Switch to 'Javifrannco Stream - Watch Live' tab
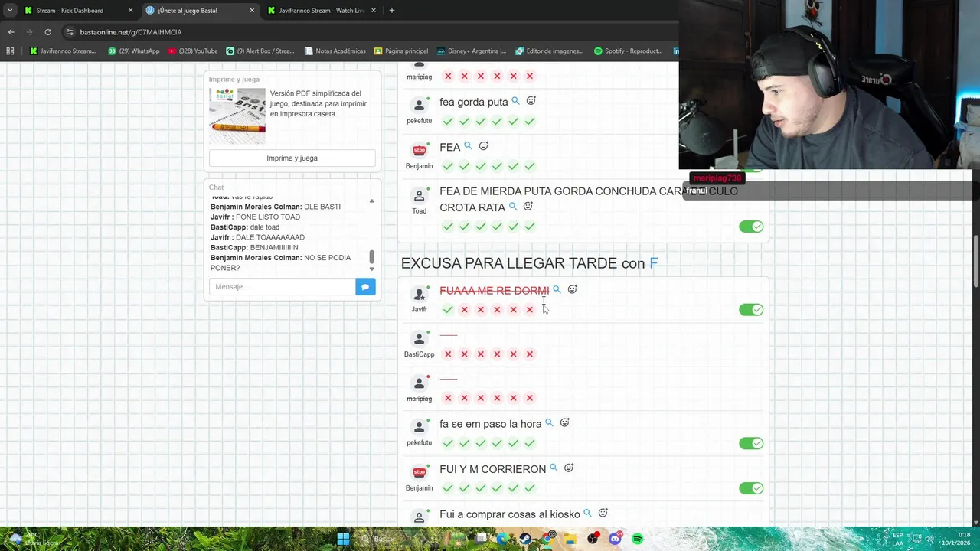Viewport: 980px width, 551px height. coord(322,11)
